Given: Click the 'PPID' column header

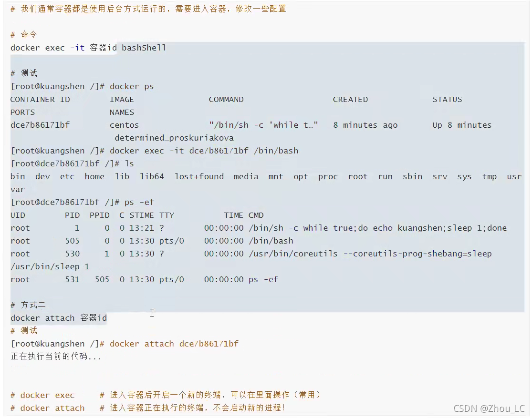Looking at the screenshot, I should [x=100, y=215].
